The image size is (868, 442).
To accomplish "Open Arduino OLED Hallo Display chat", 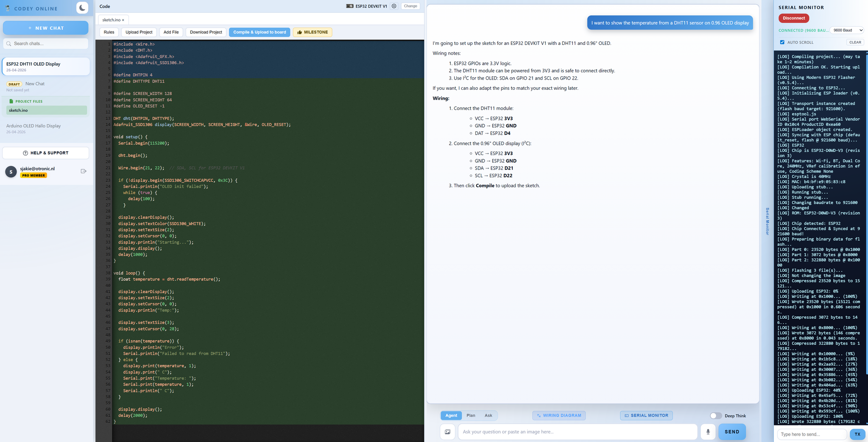I will (46, 128).
